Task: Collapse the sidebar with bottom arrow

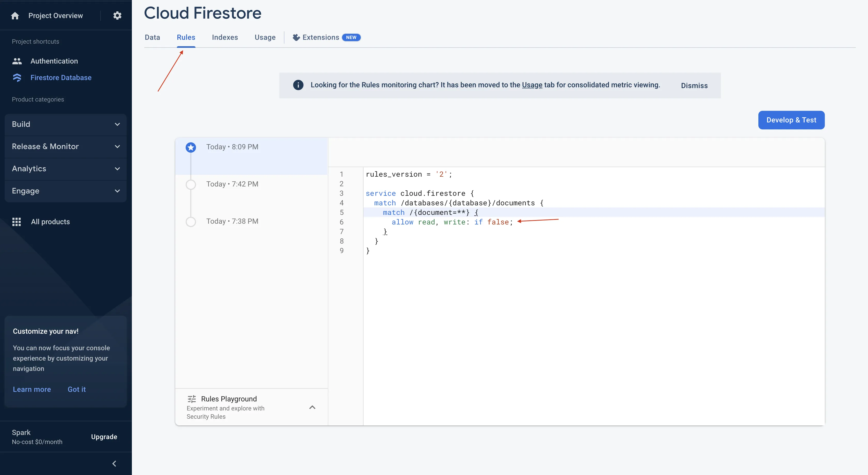Action: point(114,464)
